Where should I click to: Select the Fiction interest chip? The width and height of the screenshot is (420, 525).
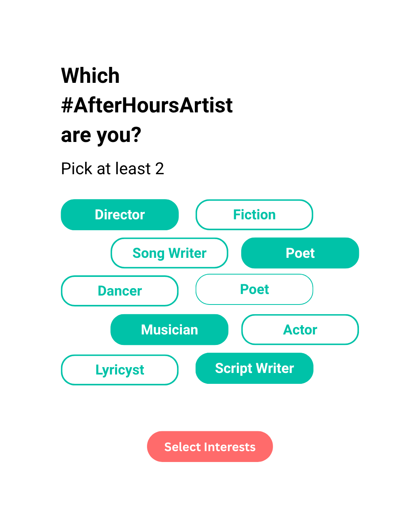254,215
